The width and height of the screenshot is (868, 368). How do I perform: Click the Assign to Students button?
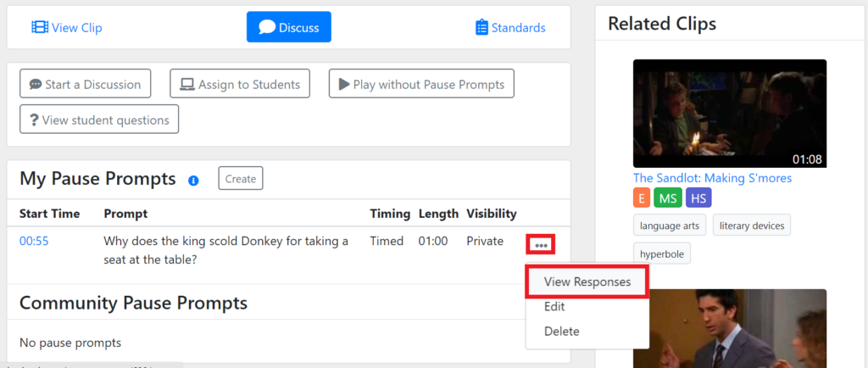(x=240, y=84)
